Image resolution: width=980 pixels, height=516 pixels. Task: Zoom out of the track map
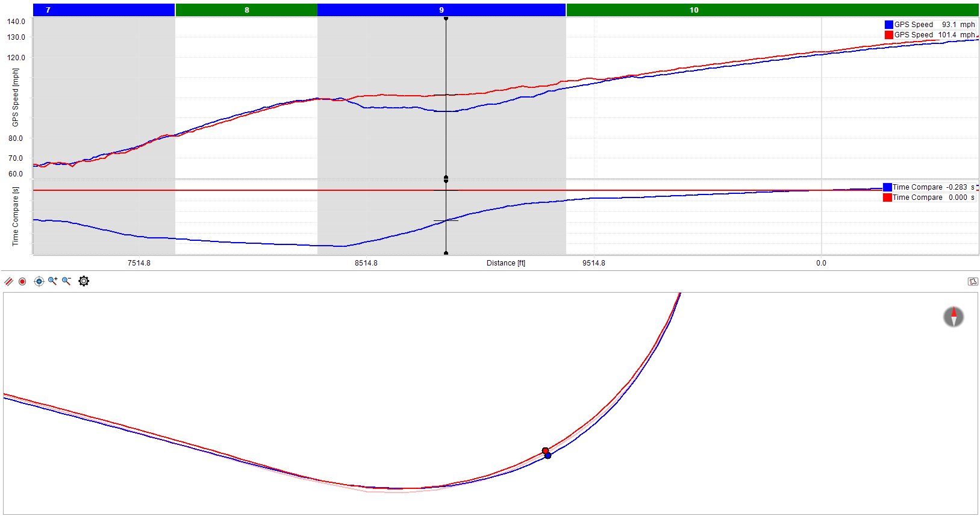[x=67, y=281]
